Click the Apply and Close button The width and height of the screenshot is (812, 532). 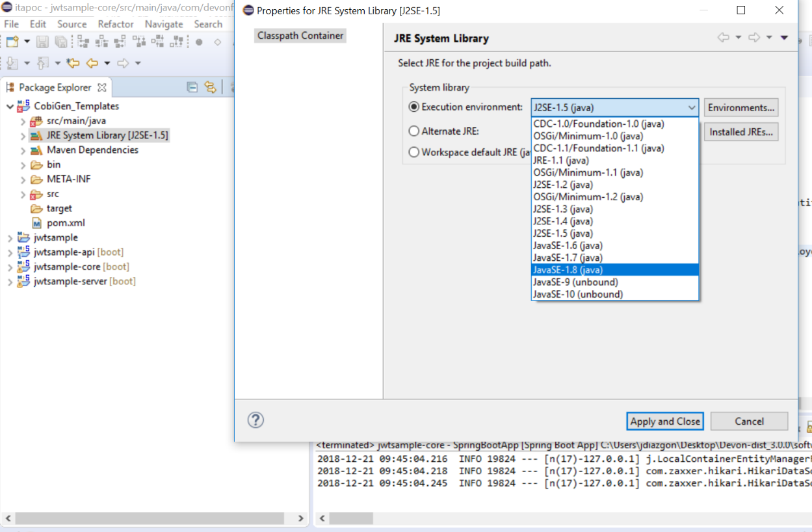[x=665, y=421]
